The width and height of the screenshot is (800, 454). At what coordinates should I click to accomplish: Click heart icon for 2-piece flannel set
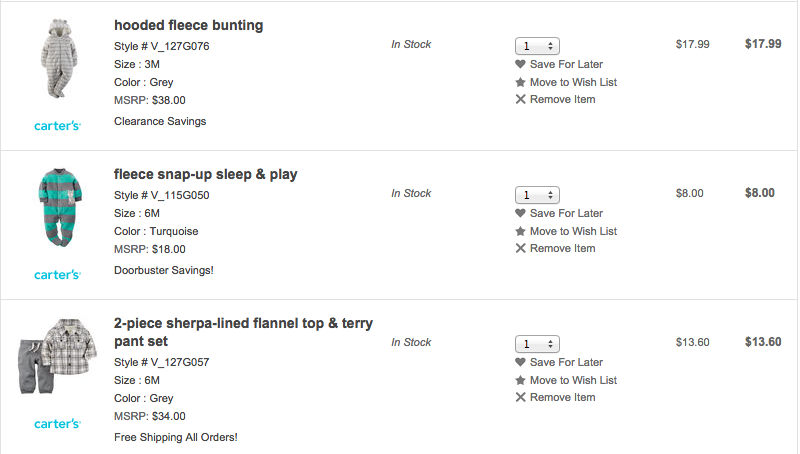tap(520, 362)
